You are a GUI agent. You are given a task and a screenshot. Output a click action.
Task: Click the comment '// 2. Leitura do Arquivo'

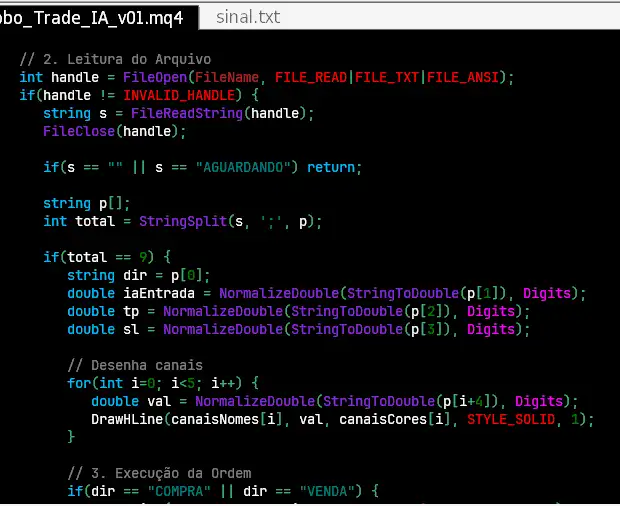pos(115,59)
